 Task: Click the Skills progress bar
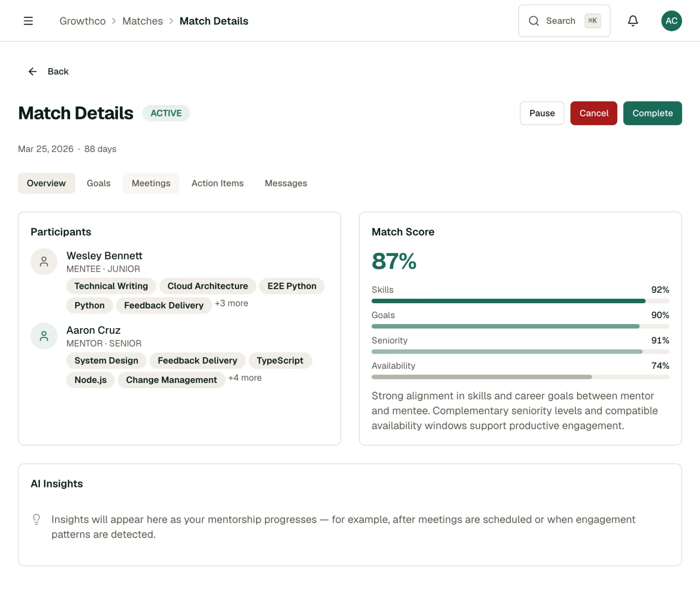[520, 301]
